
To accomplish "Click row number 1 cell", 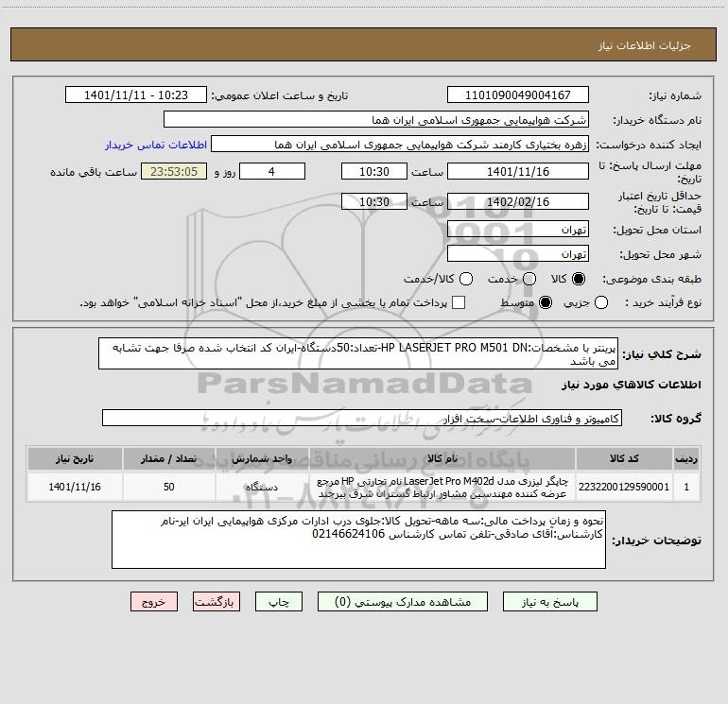I will tap(686, 487).
